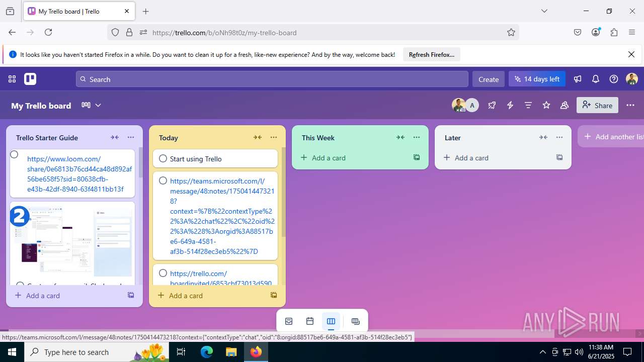Focus the Trello search field
The height and width of the screenshot is (362, 644).
click(272, 79)
